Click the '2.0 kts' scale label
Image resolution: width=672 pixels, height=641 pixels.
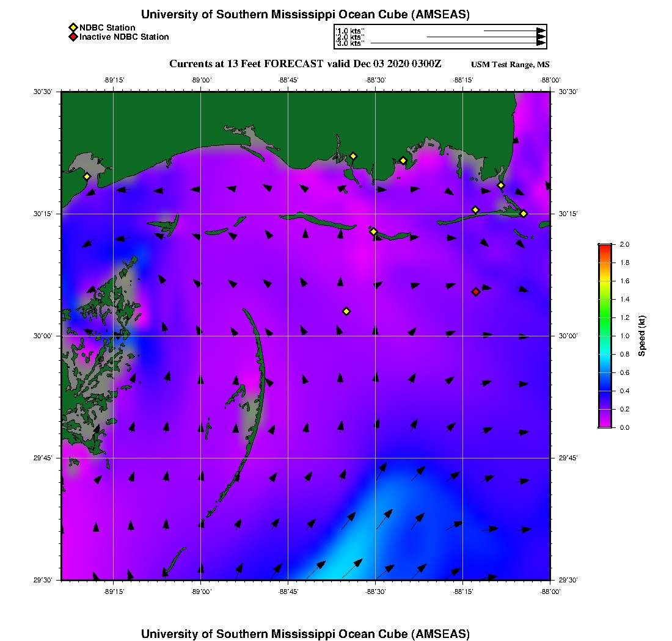click(x=350, y=37)
